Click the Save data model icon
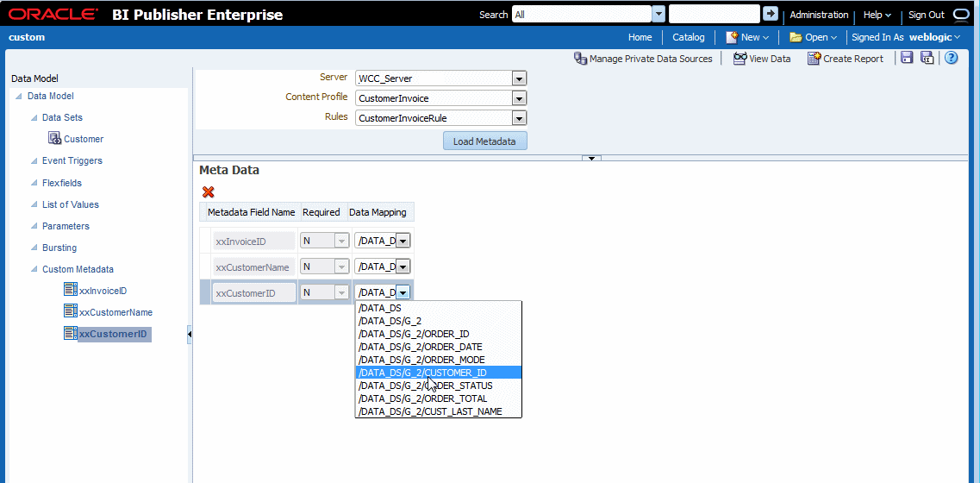 [907, 58]
